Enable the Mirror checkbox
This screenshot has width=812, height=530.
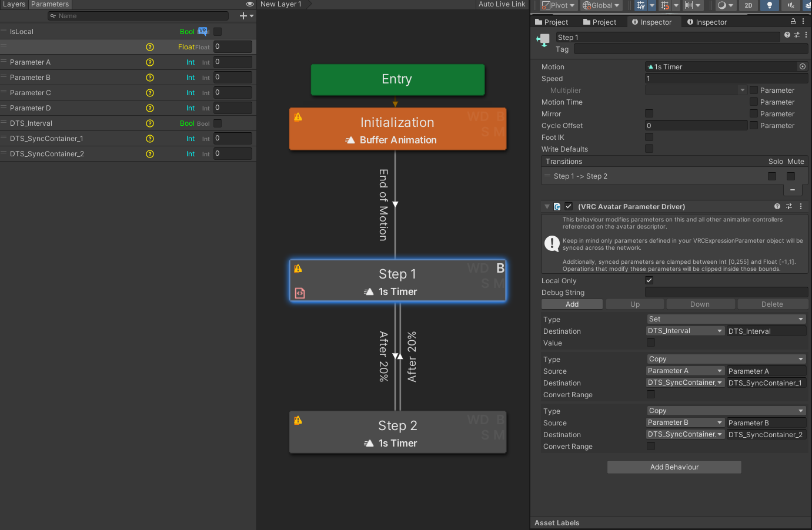pyautogui.click(x=649, y=113)
